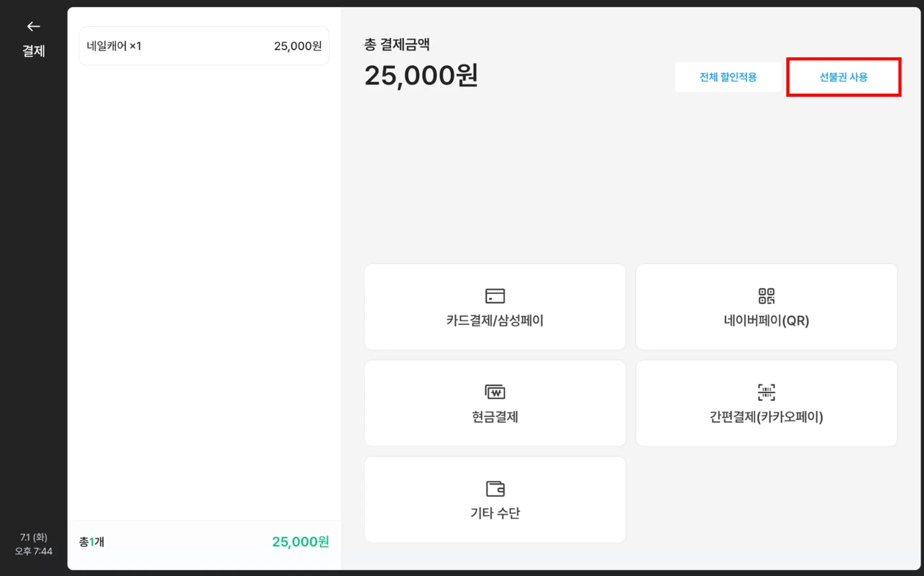
Task: Click the 기타 수단 label text
Action: pos(495,513)
